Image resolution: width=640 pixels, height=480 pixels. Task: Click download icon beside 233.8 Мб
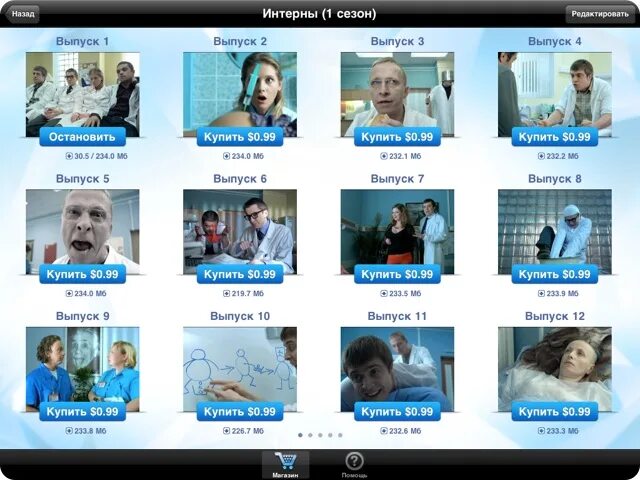pos(69,431)
